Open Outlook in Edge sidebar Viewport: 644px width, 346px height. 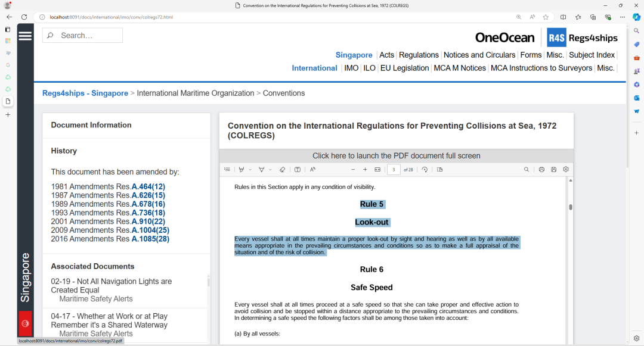pos(636,98)
